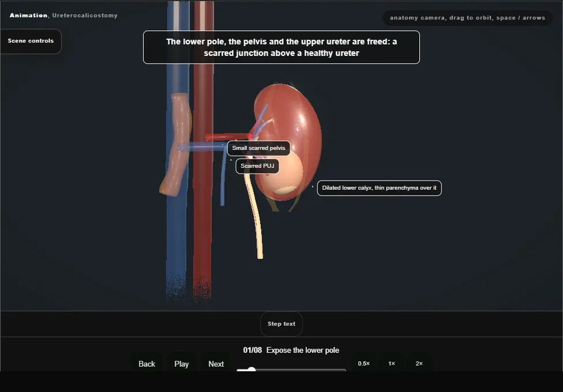The height and width of the screenshot is (392, 563).
Task: Set playback speed to 2×
Action: (x=419, y=363)
